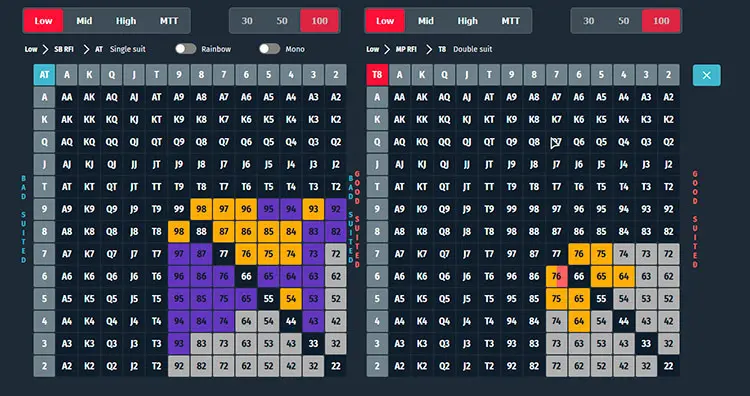The height and width of the screenshot is (396, 750).
Task: Choose the MTT tab in the right panel
Action: tap(510, 21)
